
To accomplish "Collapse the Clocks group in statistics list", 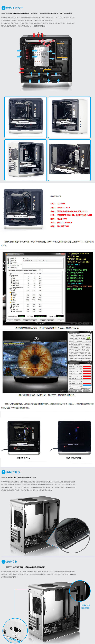I will [x=12, y=308].
